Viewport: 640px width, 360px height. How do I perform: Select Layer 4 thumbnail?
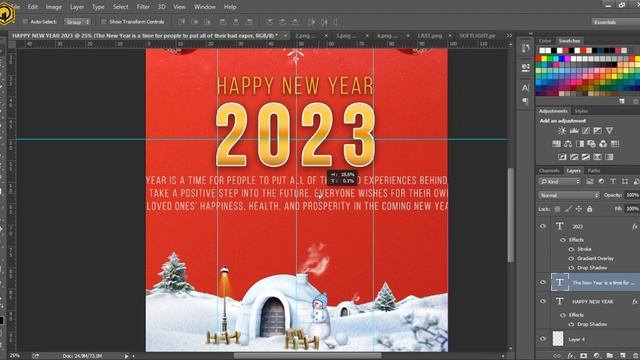[x=558, y=339]
